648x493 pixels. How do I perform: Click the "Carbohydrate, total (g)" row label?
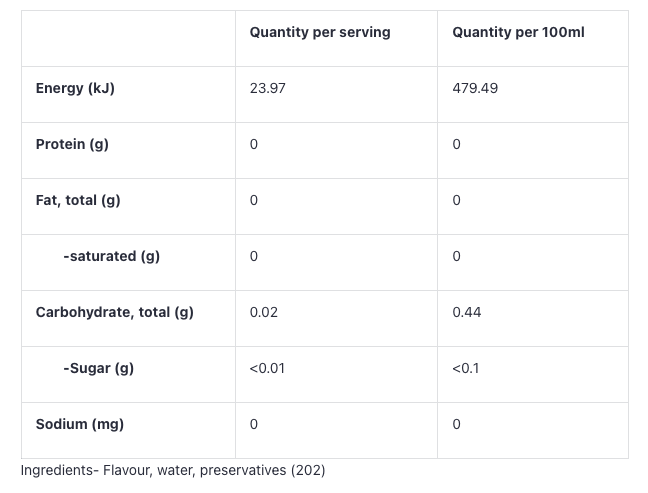[x=115, y=312]
